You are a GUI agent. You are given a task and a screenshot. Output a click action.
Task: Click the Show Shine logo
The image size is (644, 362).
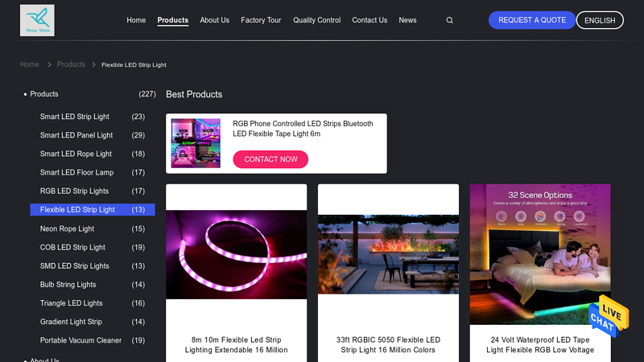pyautogui.click(x=37, y=20)
